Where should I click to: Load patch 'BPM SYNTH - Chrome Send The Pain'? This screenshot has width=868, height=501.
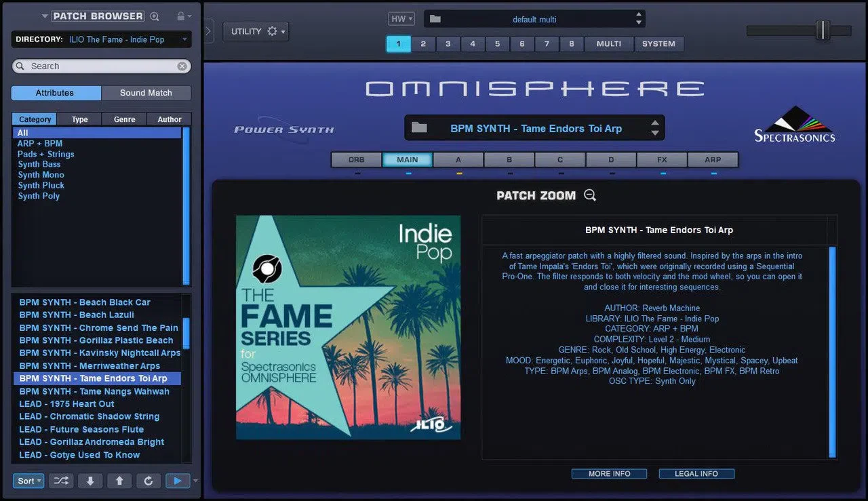pos(98,327)
